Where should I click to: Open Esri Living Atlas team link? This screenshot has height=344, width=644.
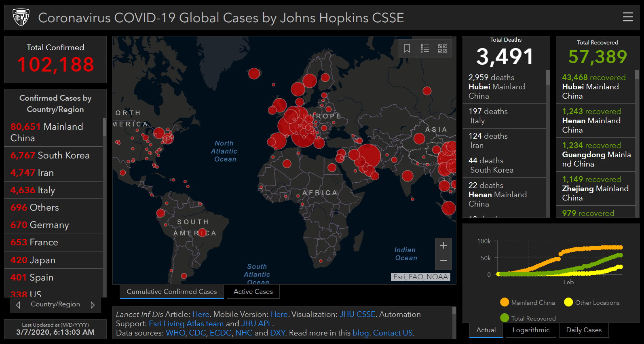tap(186, 323)
